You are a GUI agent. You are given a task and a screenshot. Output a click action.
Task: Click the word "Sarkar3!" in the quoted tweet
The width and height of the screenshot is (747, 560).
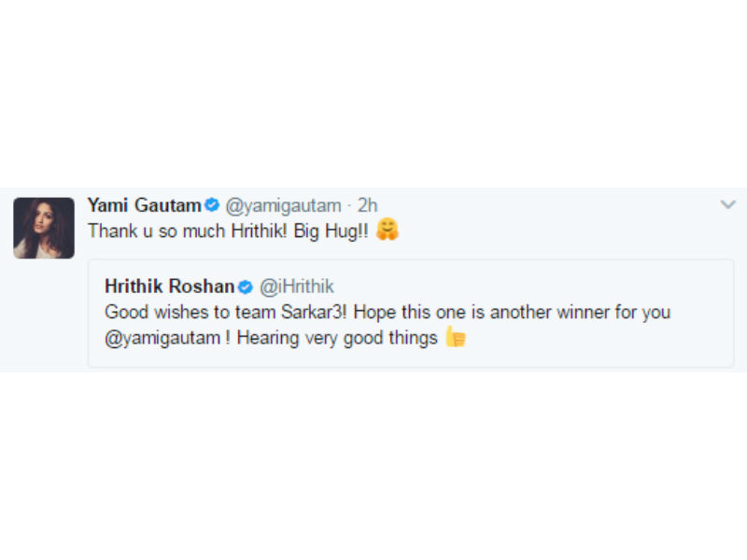pyautogui.click(x=318, y=312)
